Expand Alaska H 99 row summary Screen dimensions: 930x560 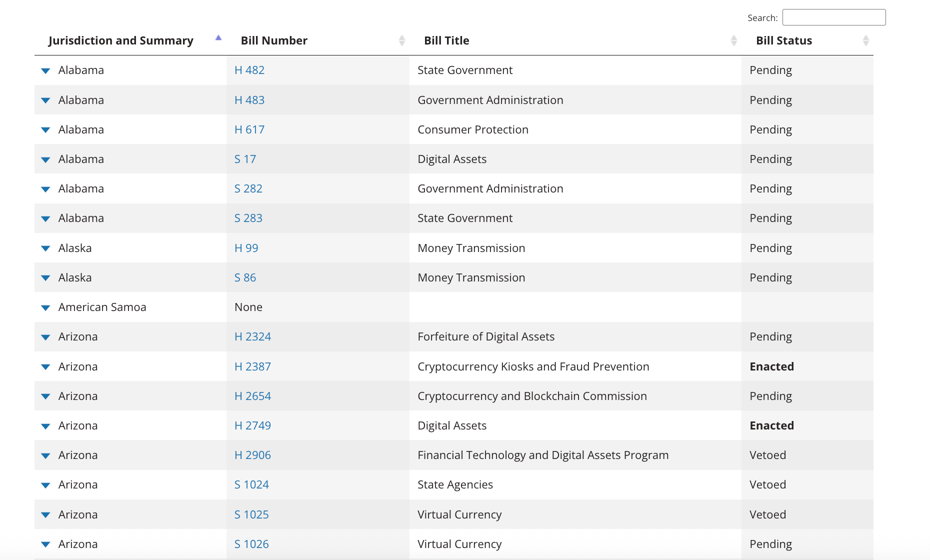coord(45,248)
